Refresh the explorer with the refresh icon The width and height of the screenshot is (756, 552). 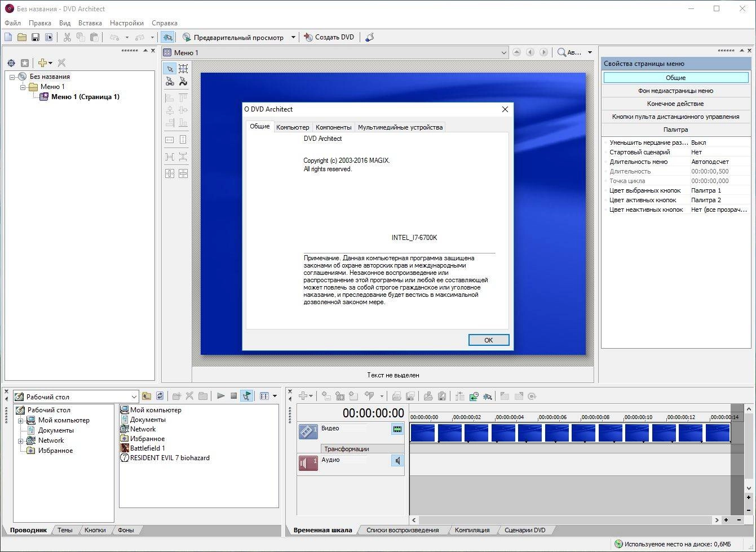[160, 396]
